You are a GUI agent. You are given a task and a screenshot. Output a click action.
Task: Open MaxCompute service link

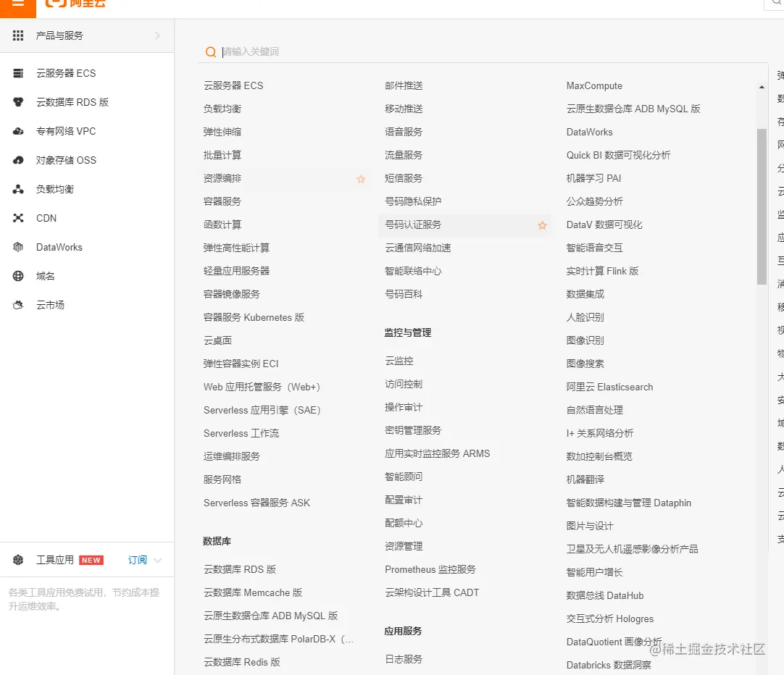click(594, 85)
